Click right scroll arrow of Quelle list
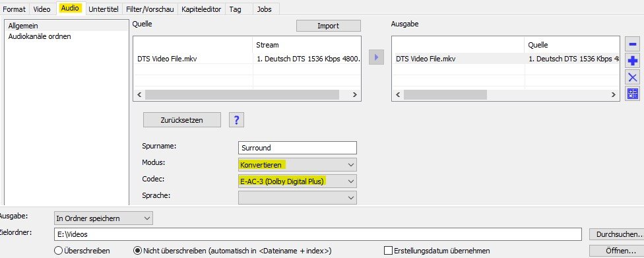Image resolution: width=644 pixels, height=258 pixels. coord(355,94)
